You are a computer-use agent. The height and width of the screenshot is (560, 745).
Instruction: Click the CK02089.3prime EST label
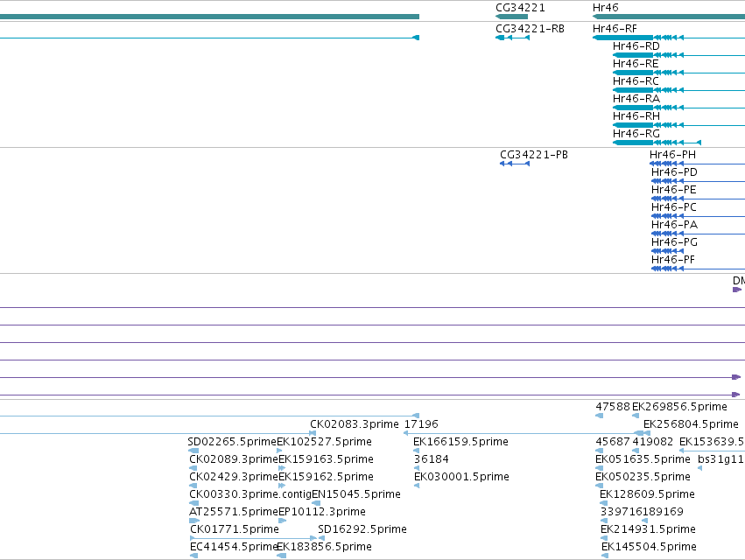tap(234, 459)
